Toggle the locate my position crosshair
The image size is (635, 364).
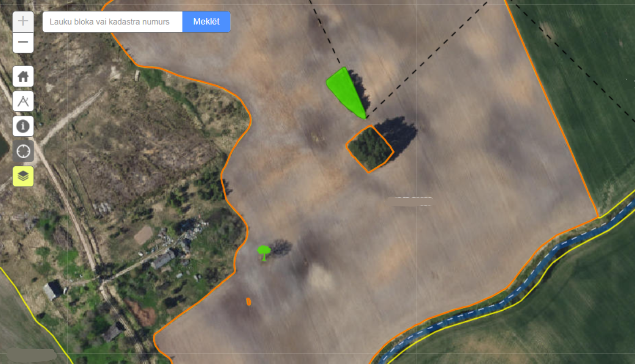(23, 151)
